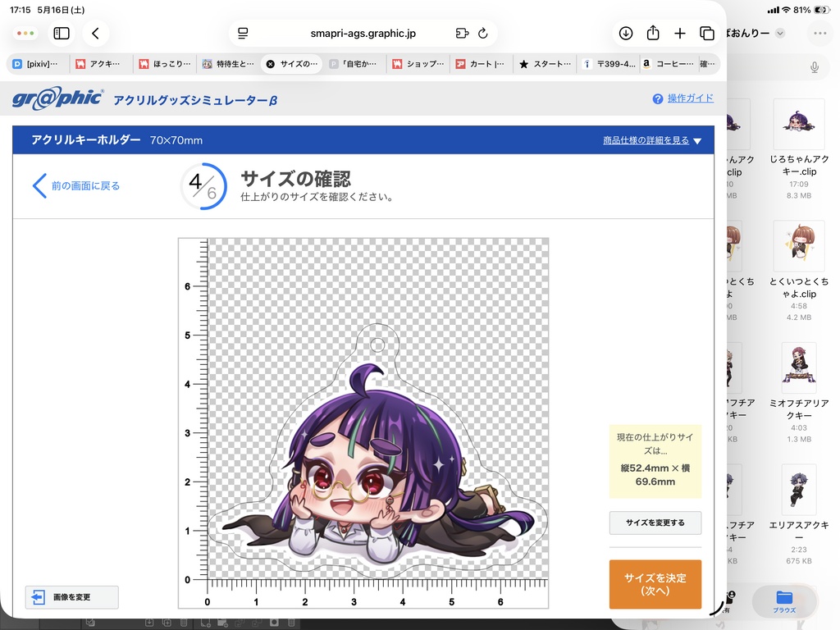The width and height of the screenshot is (840, 630).
Task: Add a new tab with plus icon
Action: [x=680, y=33]
